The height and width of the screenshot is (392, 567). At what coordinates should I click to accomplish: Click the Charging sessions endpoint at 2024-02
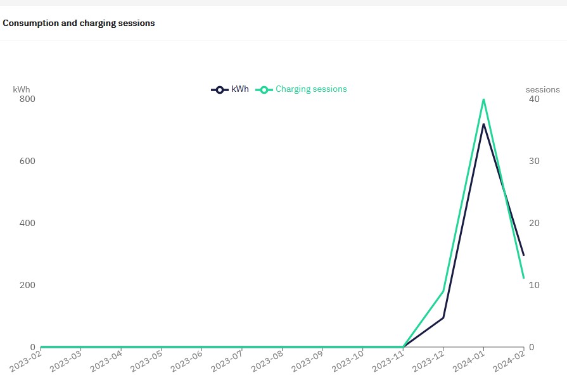click(523, 278)
